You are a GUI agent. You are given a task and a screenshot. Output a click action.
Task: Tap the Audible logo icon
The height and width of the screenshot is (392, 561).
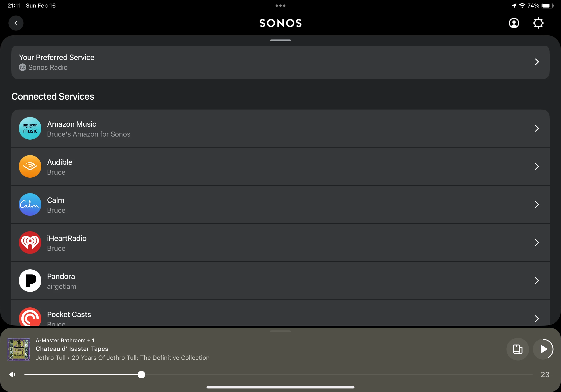click(x=30, y=166)
